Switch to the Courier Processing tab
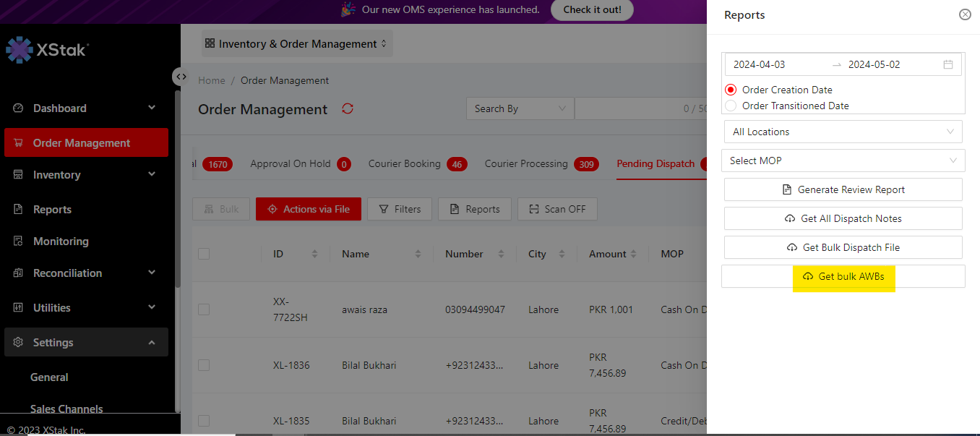The height and width of the screenshot is (436, 980). click(x=526, y=164)
